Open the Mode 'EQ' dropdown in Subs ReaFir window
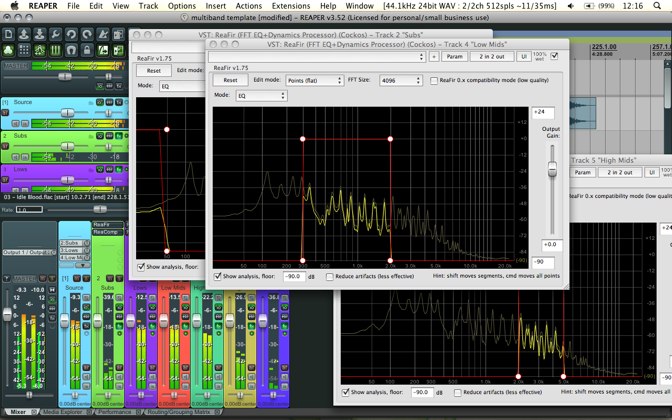 [182, 86]
